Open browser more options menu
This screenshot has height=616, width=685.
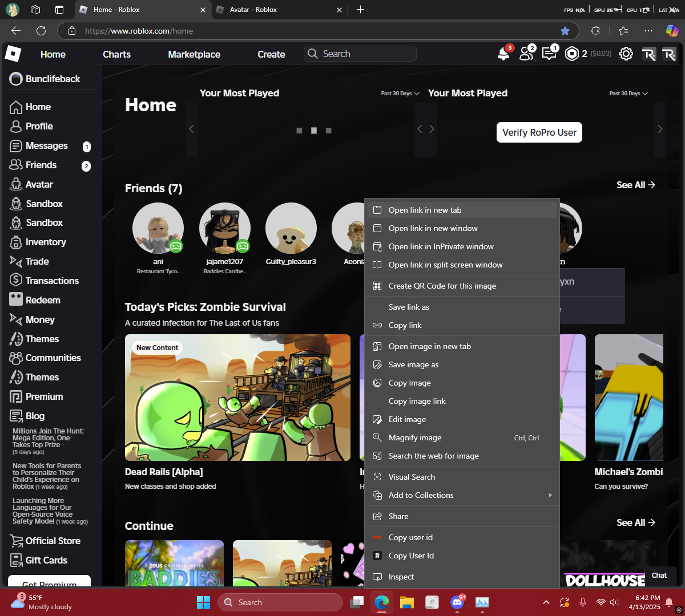[648, 31]
